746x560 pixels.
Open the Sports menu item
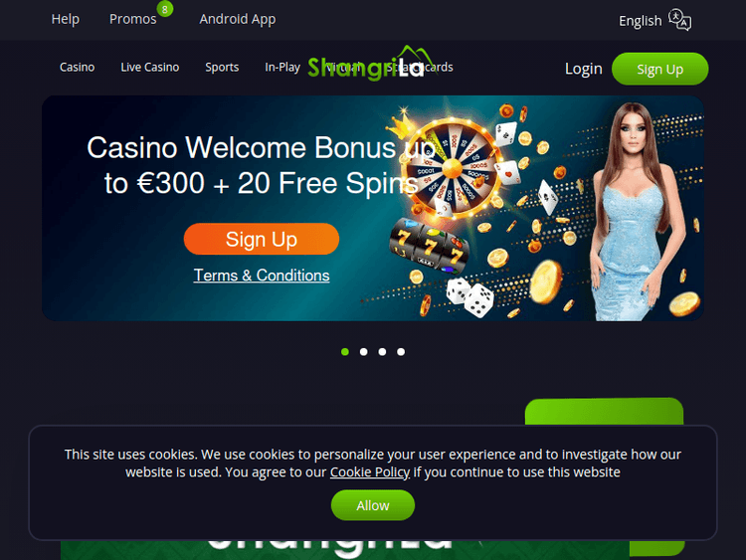222,67
